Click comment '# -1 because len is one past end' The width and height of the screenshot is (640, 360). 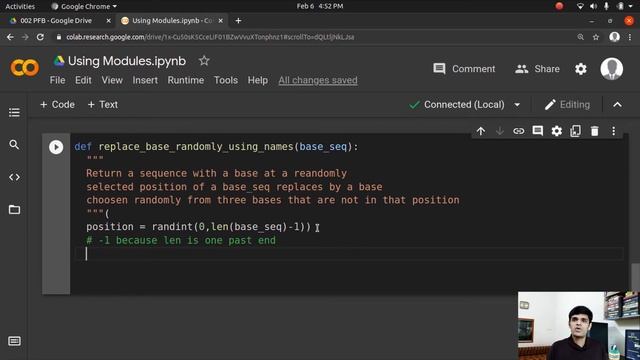click(x=181, y=240)
